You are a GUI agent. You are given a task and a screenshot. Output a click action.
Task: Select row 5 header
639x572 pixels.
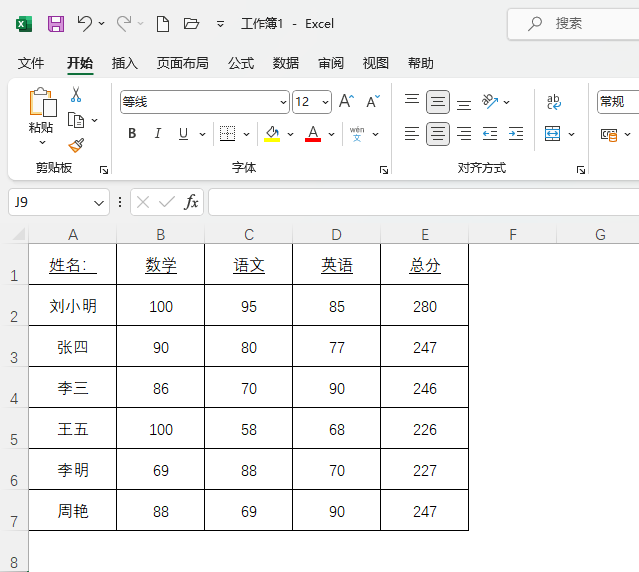[x=14, y=428]
